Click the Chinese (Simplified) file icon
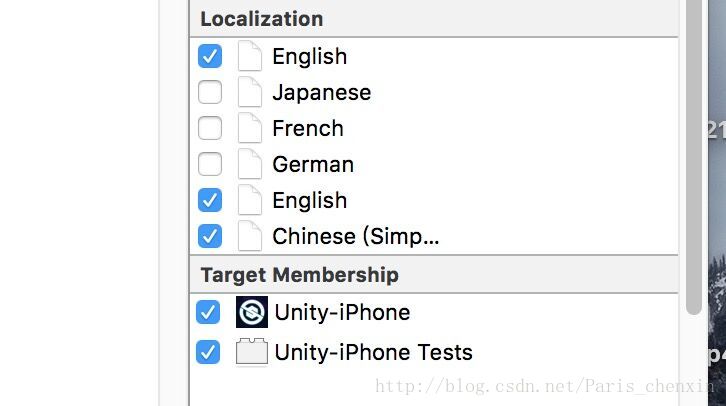Viewport: 726px width, 406px height. click(250, 237)
